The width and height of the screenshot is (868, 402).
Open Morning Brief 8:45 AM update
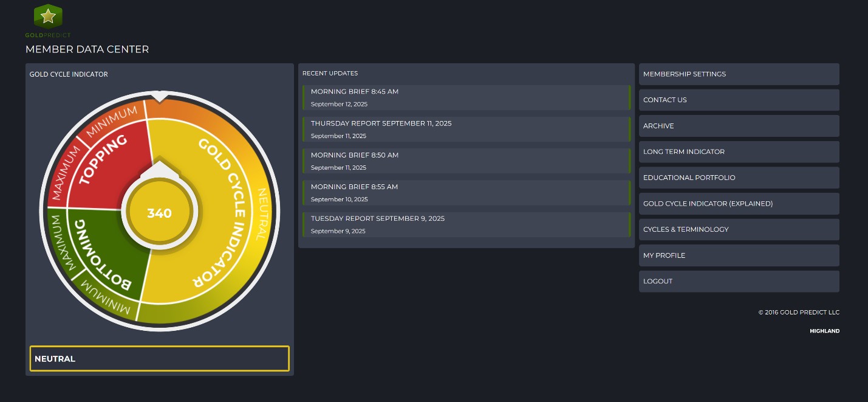pos(466,97)
